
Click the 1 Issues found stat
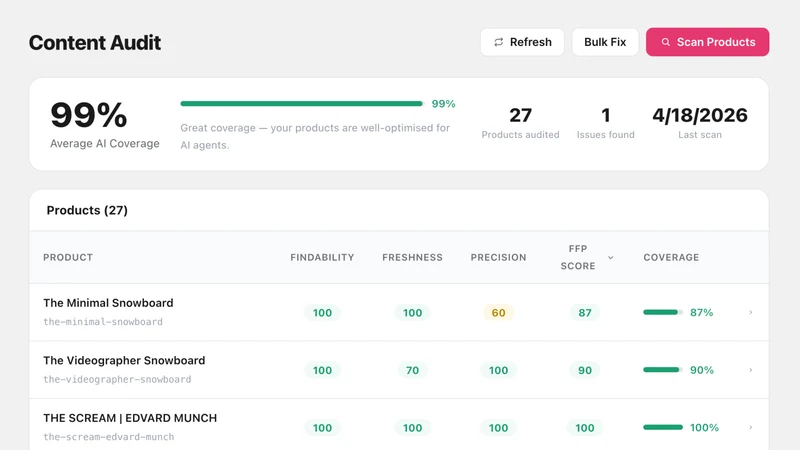coord(606,123)
